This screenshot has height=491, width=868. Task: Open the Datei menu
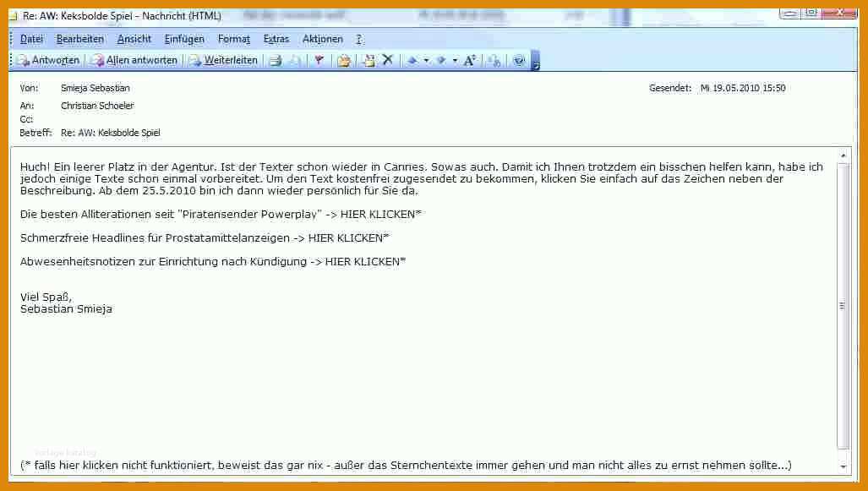(x=31, y=40)
